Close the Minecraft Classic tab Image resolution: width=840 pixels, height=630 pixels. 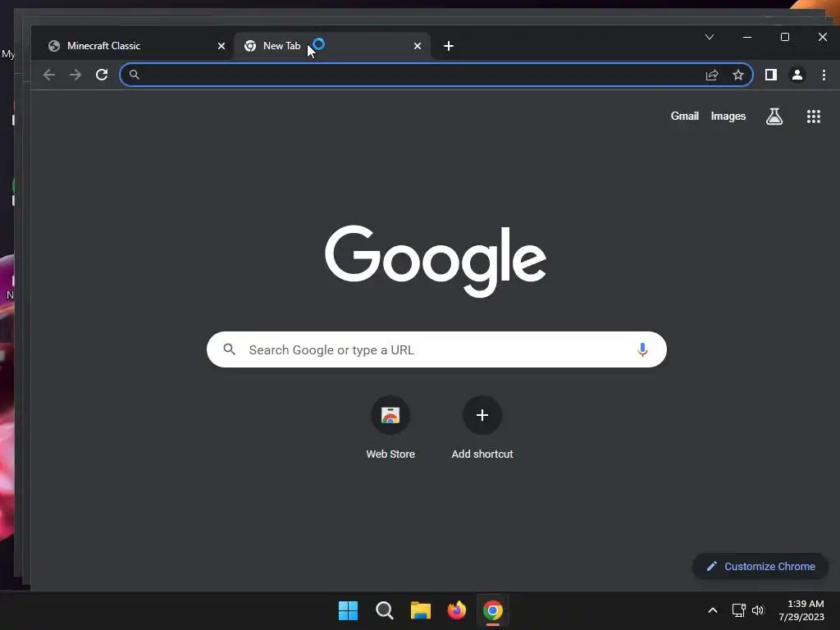pos(221,46)
